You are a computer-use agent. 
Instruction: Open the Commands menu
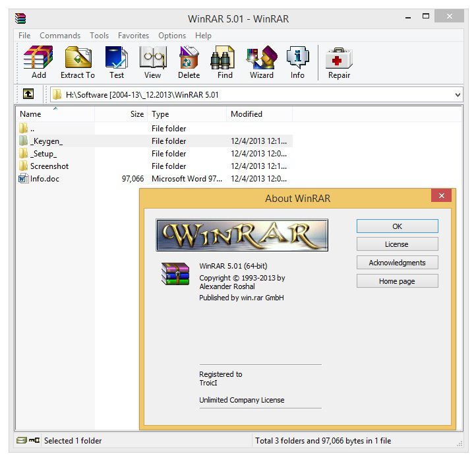(x=60, y=36)
